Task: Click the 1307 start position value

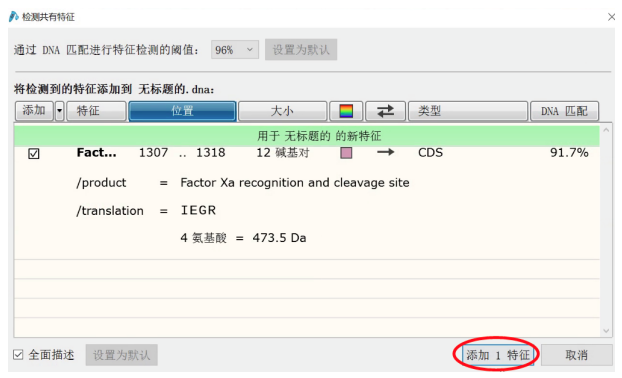Action: [153, 153]
